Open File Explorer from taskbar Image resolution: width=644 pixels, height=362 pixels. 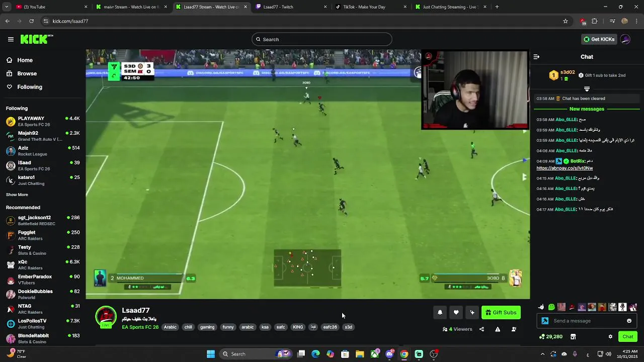360,354
